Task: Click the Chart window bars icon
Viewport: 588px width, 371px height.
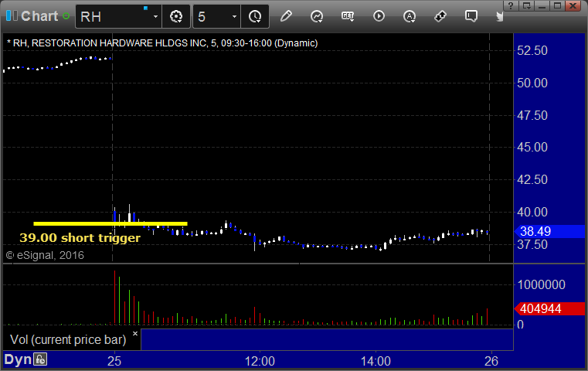Action: (x=12, y=15)
